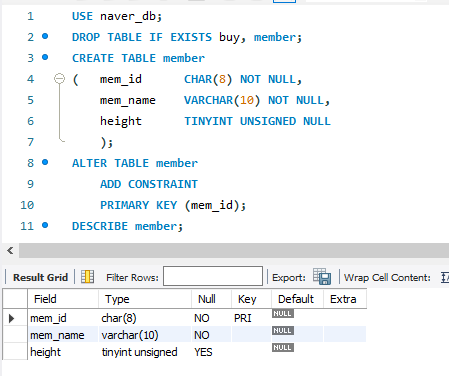Select the height field cell
449x376 pixels.
(x=63, y=352)
